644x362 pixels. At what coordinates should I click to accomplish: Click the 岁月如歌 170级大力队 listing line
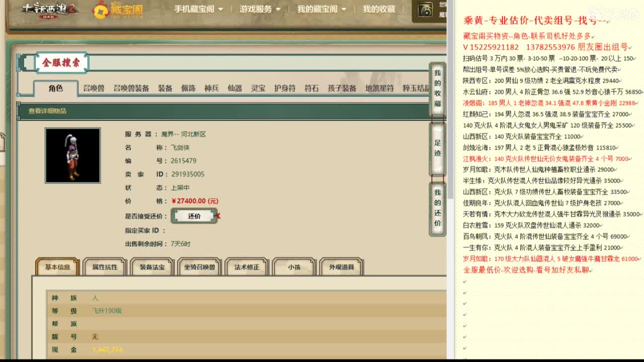551,259
